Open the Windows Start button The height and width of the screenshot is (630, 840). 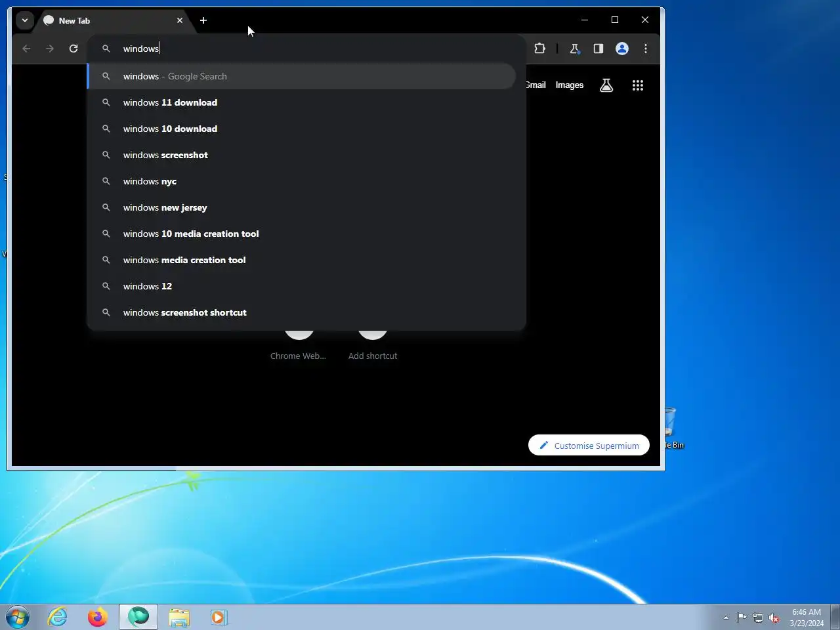pyautogui.click(x=18, y=618)
